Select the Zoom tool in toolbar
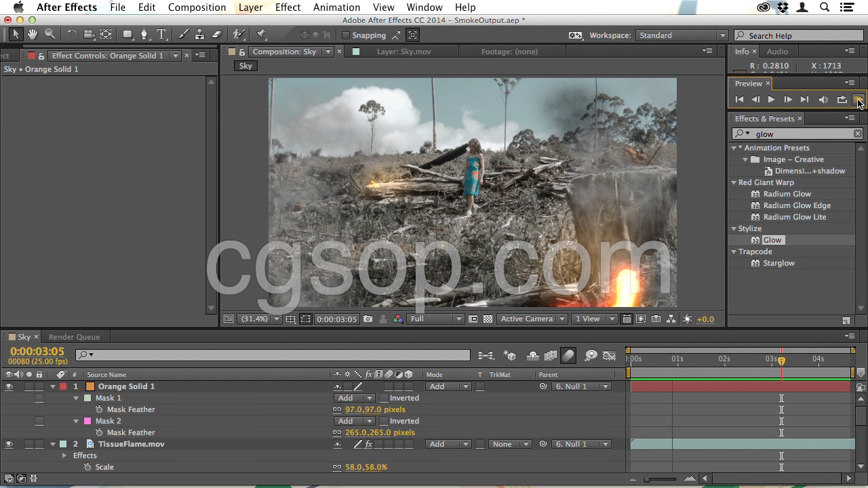 50,35
